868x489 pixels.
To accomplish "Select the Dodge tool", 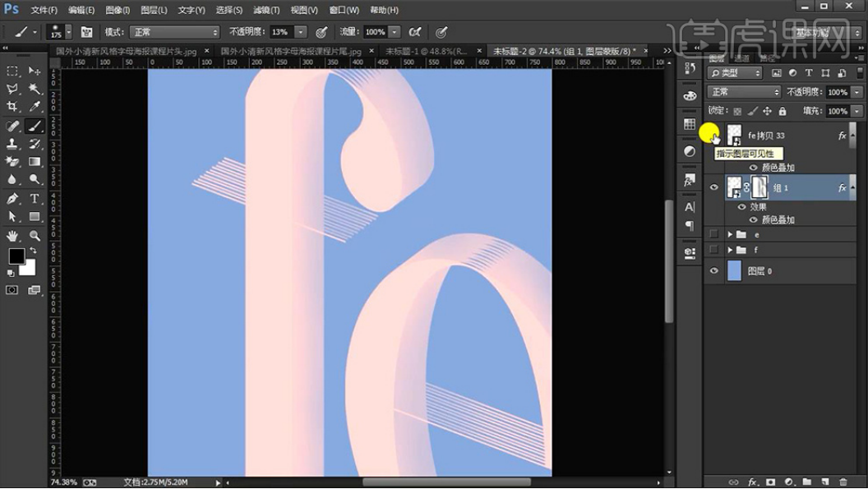I will (35, 179).
